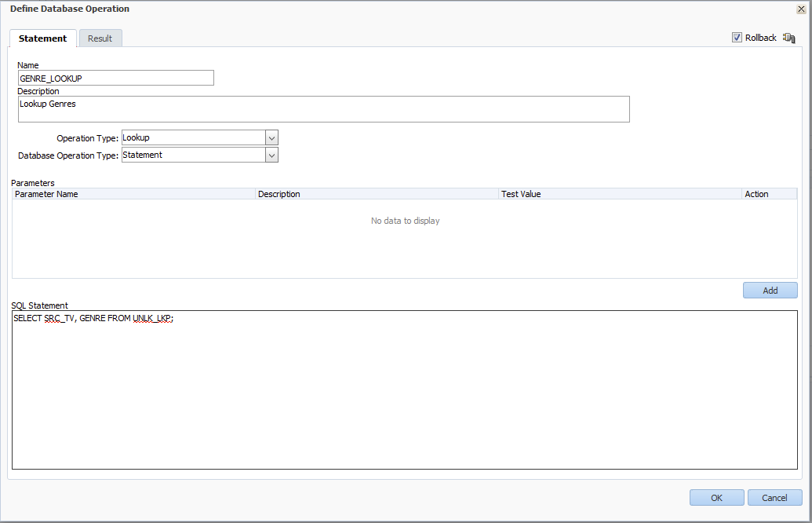812x523 pixels.
Task: Focus the Name field containing GENRE_LOOKUP
Action: pos(115,78)
